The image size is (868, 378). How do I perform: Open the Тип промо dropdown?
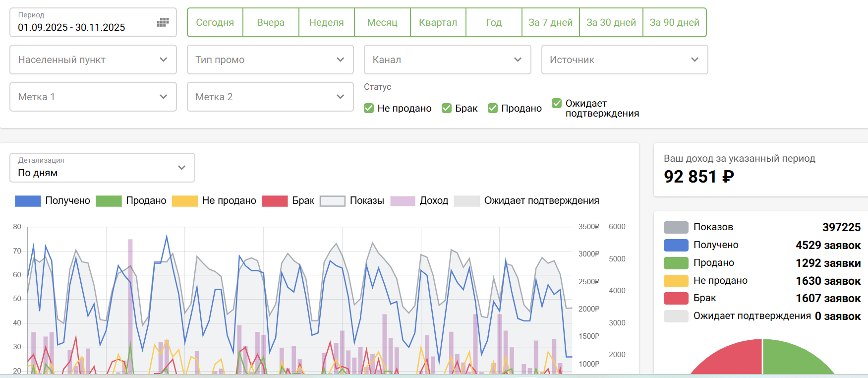pos(270,60)
